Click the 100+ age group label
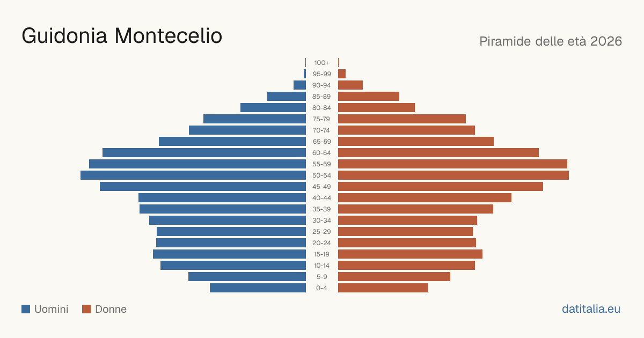Screen dimensions: 644x338 (322, 63)
